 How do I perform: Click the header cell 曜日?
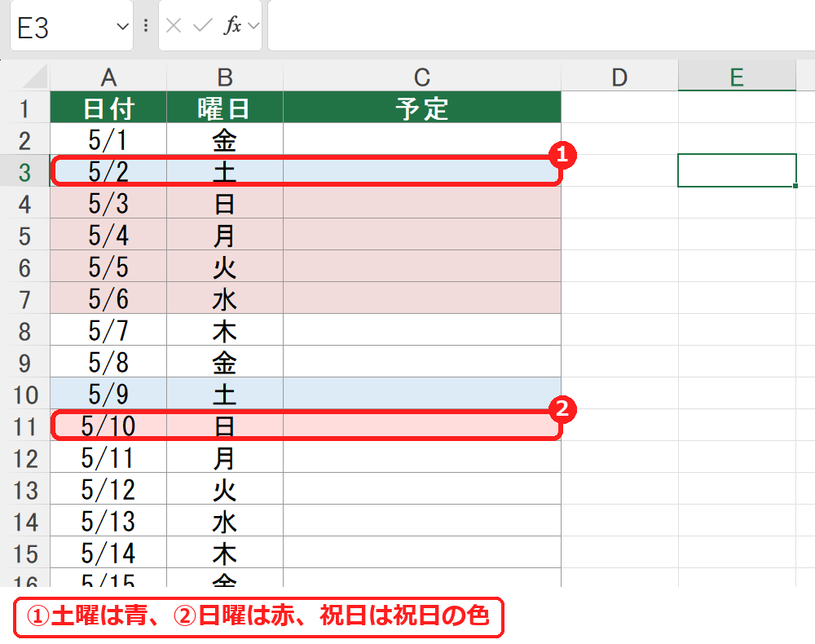click(x=225, y=108)
